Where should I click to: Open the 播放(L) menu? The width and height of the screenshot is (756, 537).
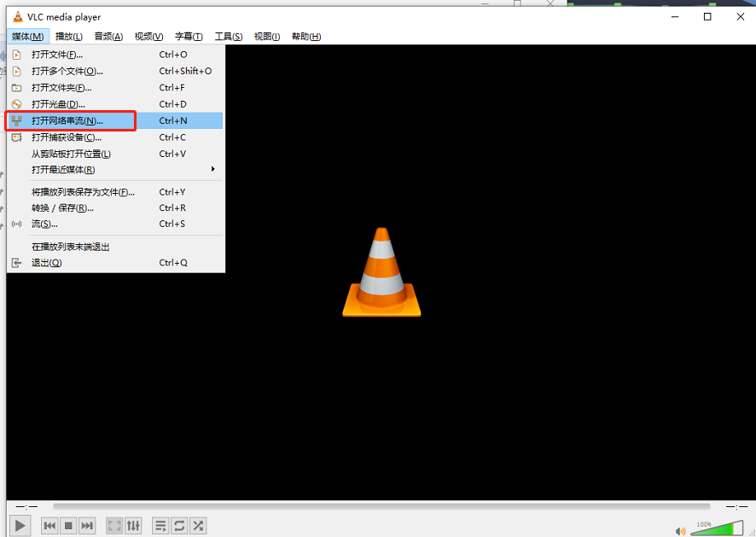pyautogui.click(x=69, y=36)
